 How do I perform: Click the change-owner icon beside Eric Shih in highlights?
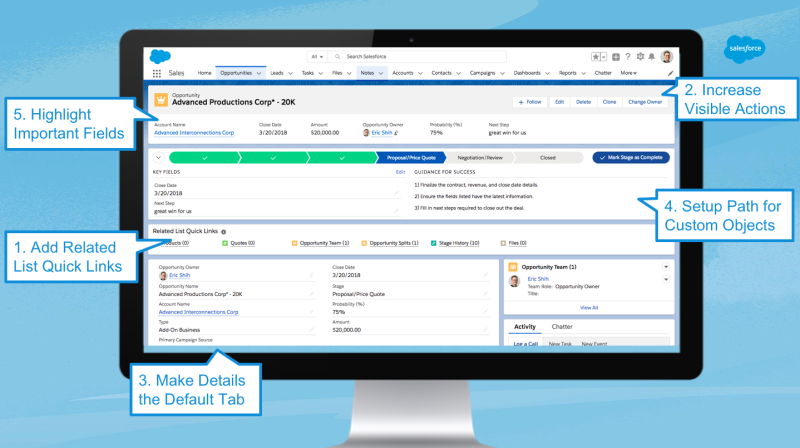pos(396,133)
